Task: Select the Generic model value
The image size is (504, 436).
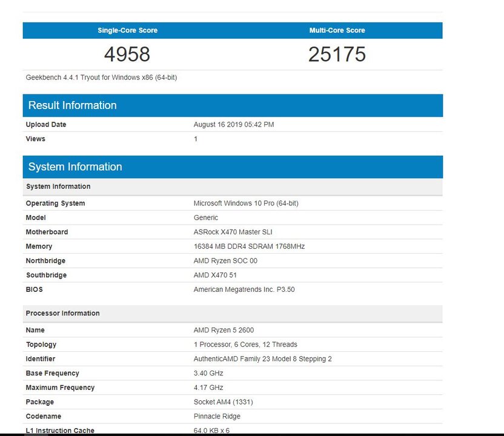Action: click(x=206, y=217)
